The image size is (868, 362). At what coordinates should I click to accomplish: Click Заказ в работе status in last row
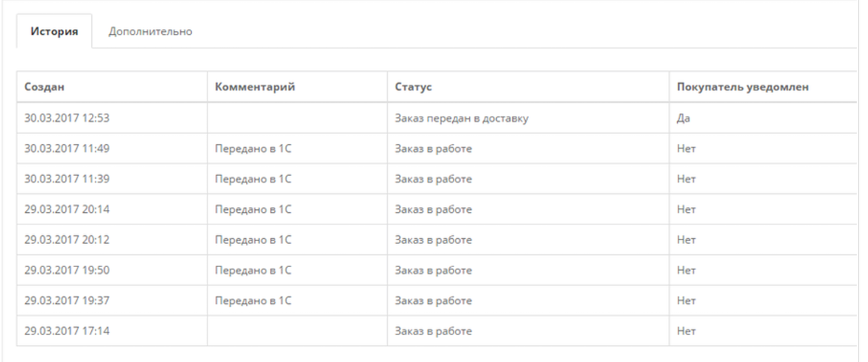(x=433, y=332)
